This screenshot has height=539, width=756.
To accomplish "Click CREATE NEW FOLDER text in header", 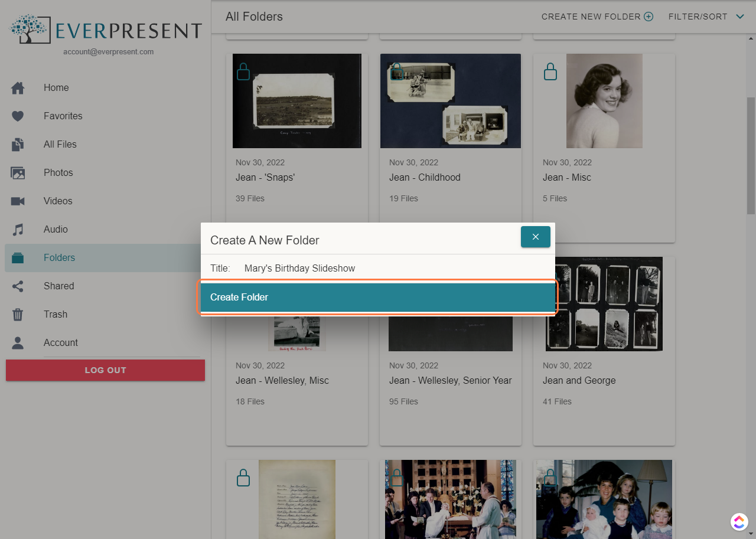I will pos(591,17).
